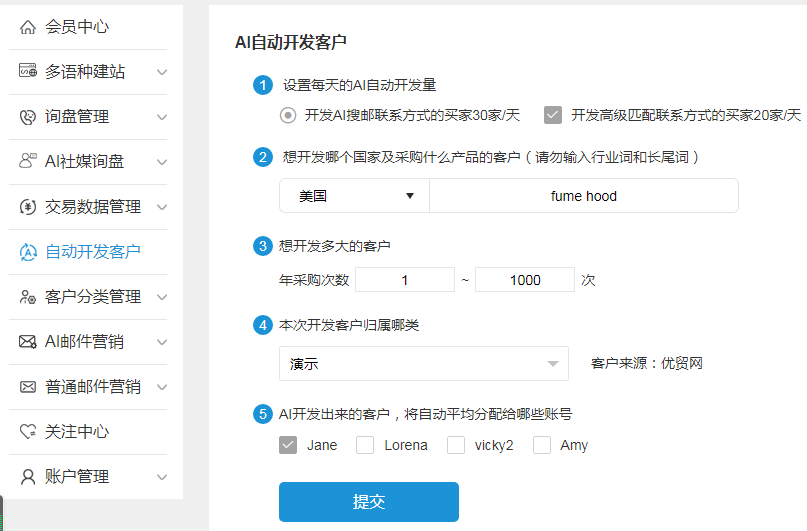Expand the 交易数据管理 submenu chevron

(162, 207)
